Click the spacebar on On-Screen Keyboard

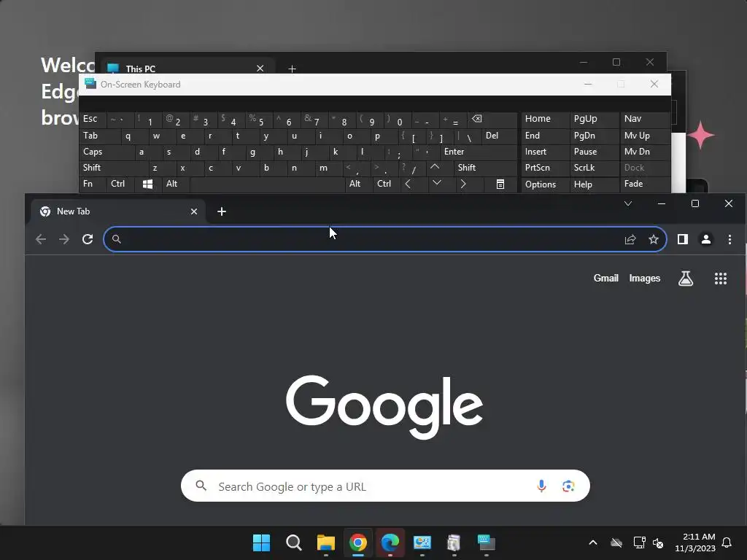pos(267,184)
